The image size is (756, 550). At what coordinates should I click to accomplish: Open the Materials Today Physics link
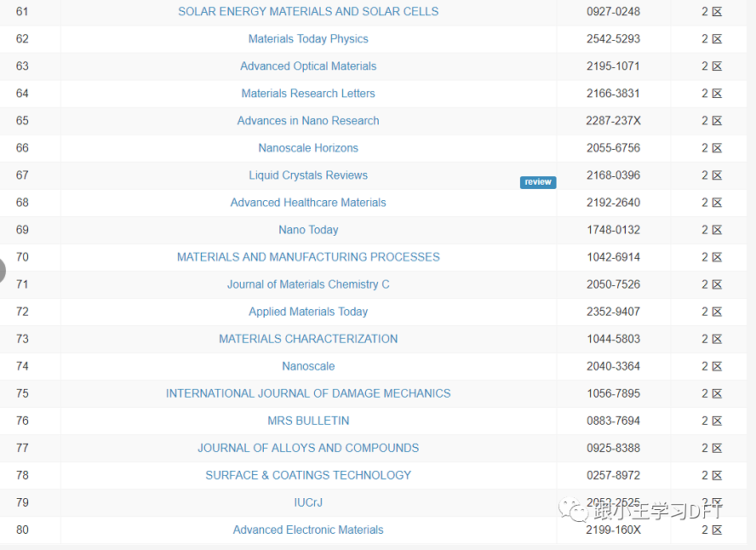click(x=308, y=39)
